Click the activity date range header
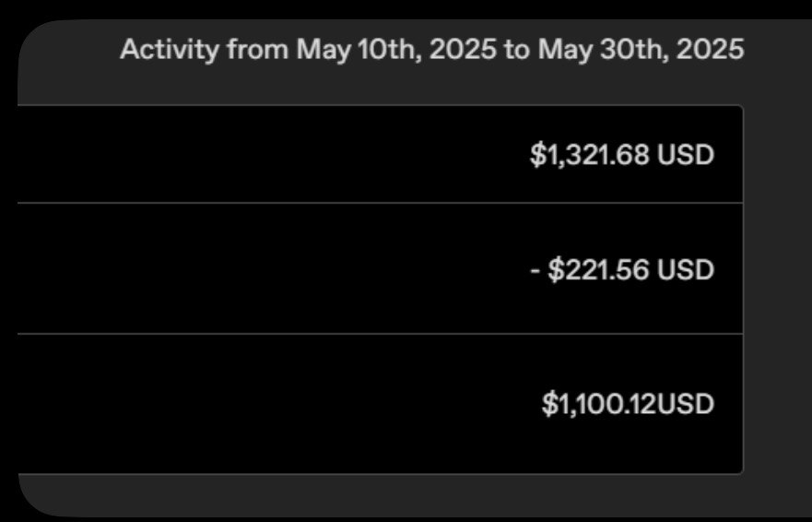This screenshot has width=812, height=522. click(431, 50)
